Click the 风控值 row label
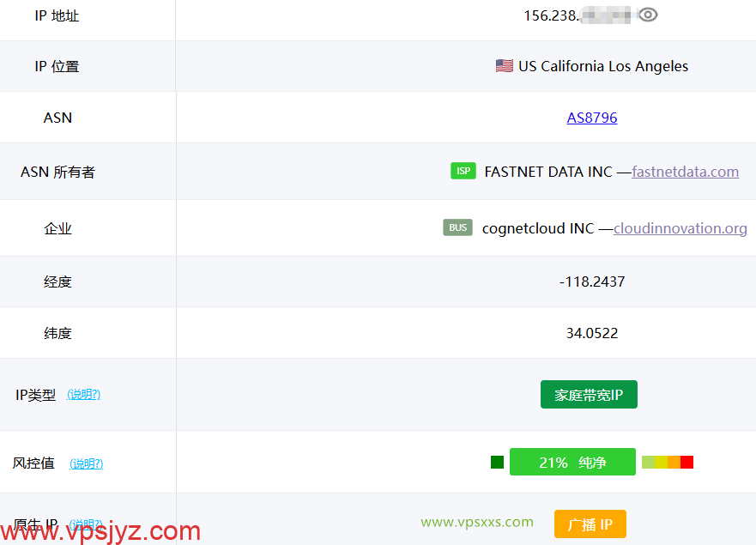Screen dimensions: 756x545 [33, 463]
